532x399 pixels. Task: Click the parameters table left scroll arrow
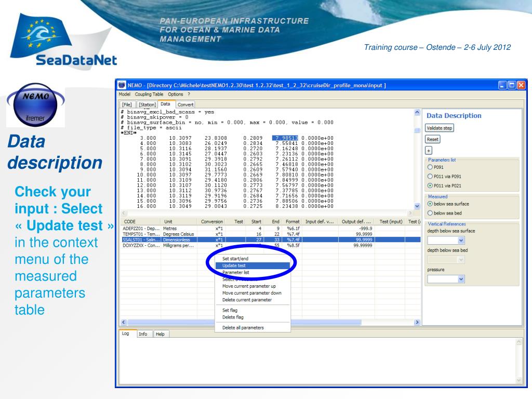[x=124, y=322]
